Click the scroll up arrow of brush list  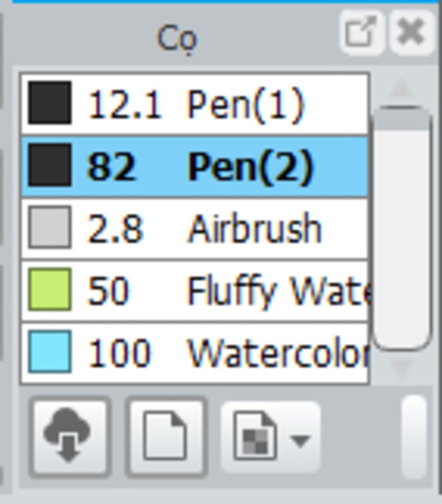(x=401, y=88)
